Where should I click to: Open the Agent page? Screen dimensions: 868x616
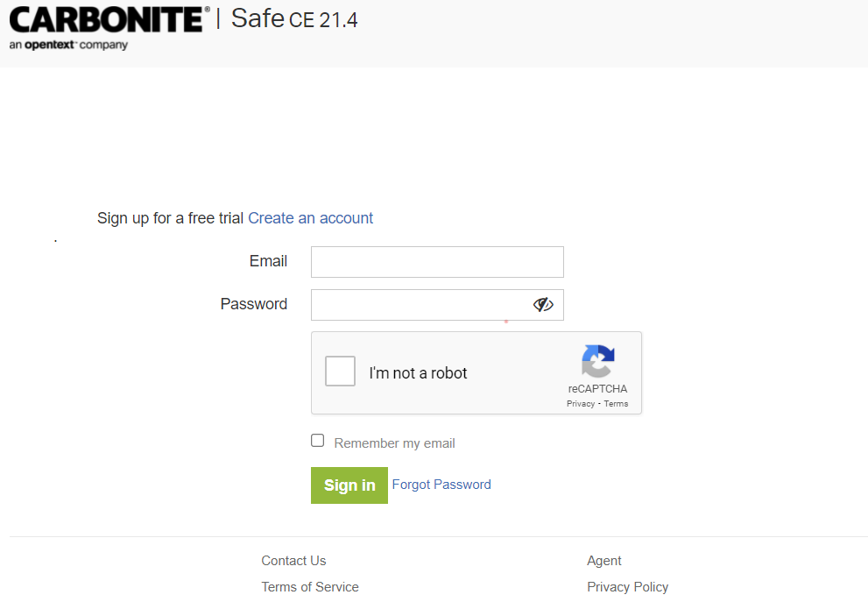click(603, 560)
